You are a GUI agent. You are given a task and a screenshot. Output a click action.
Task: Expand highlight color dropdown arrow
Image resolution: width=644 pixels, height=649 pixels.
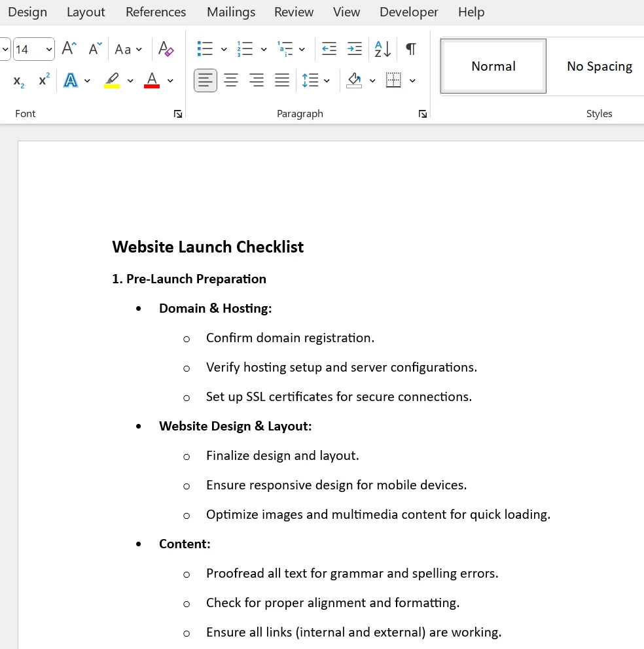[130, 80]
